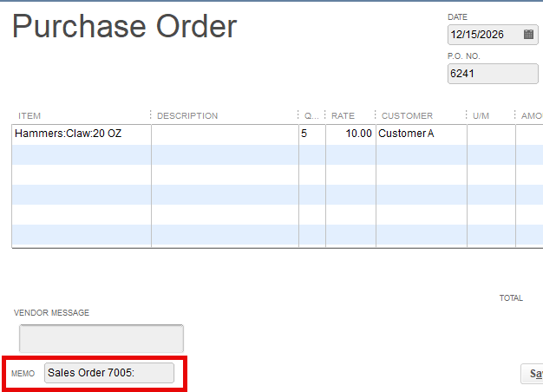
Task: Click the Date field showing 12/15/2026
Action: pyautogui.click(x=484, y=35)
